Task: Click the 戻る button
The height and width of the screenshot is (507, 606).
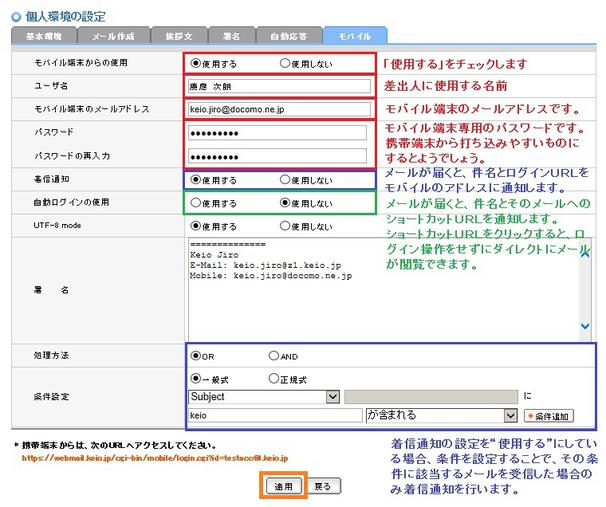Action: [322, 486]
